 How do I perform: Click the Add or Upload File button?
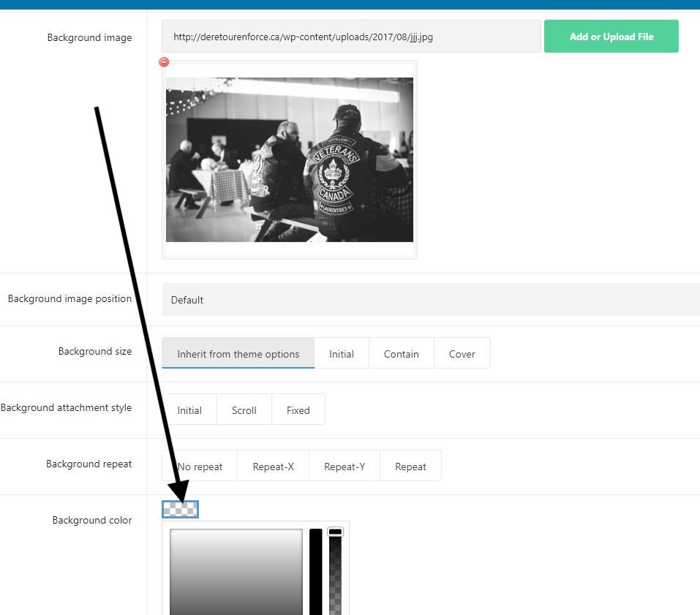tap(611, 36)
